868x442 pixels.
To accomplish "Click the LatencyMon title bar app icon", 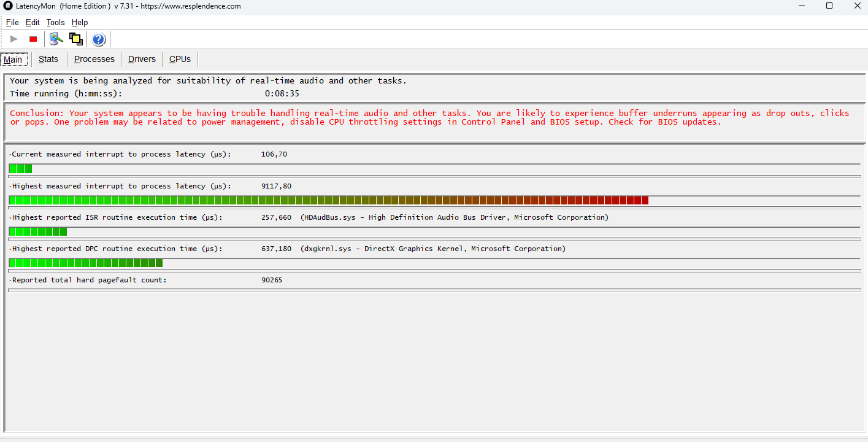I will (9, 6).
